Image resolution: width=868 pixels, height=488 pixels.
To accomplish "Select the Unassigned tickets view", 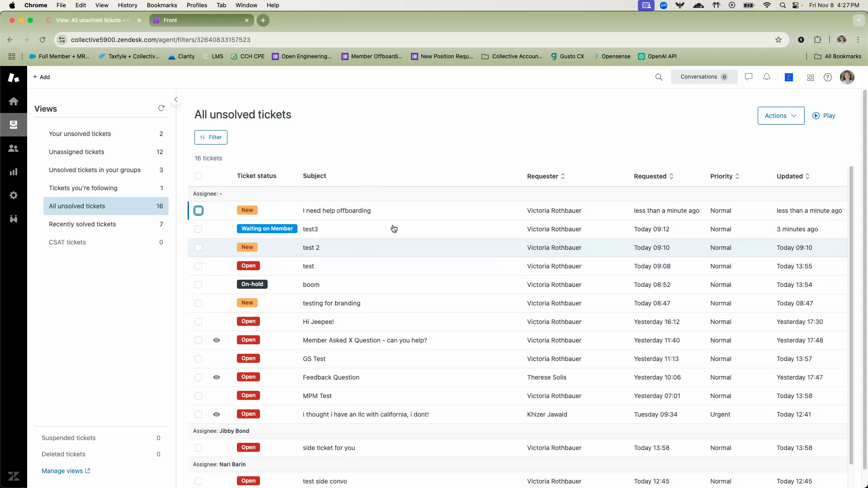I will point(76,152).
